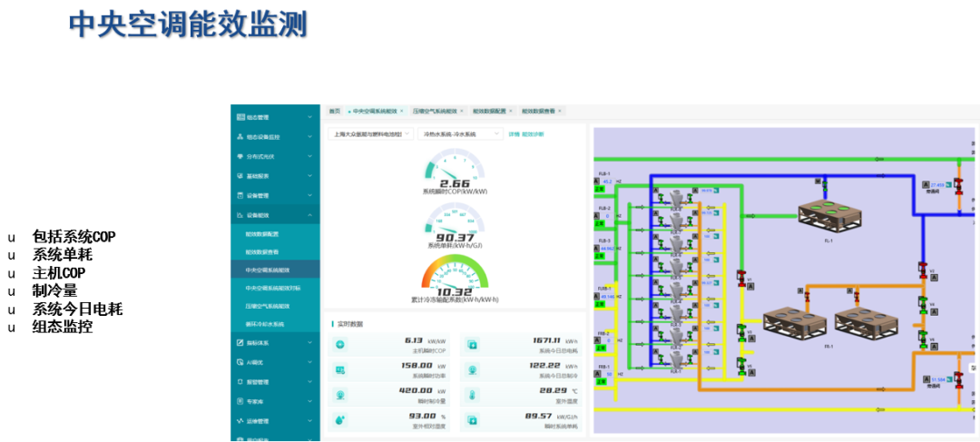Click the 瞬时系统单耗 card icon
The image size is (980, 442).
[x=473, y=420]
